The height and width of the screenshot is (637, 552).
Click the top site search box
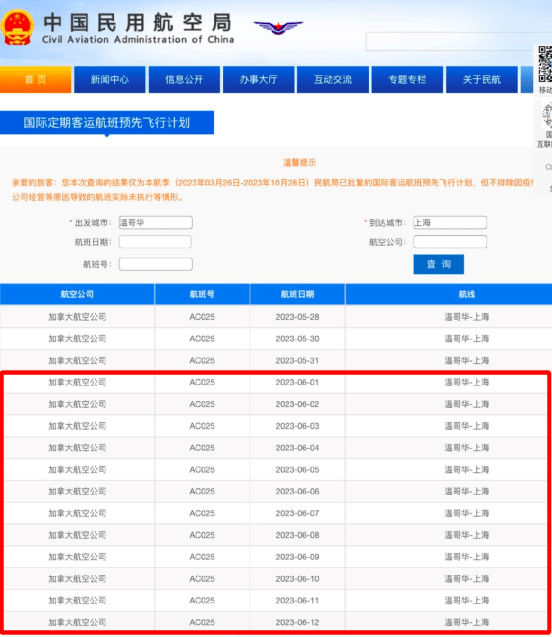449,41
